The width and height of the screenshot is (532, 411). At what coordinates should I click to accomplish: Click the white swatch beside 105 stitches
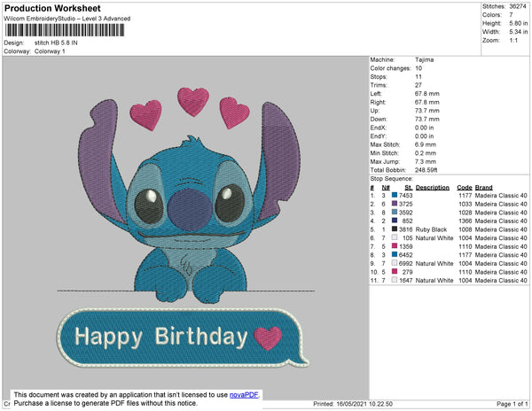(x=395, y=237)
